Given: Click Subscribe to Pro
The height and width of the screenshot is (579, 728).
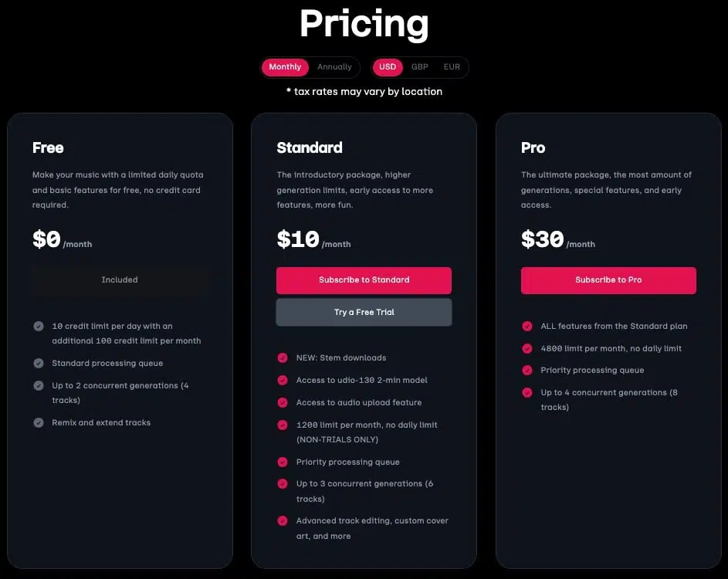Looking at the screenshot, I should point(608,280).
